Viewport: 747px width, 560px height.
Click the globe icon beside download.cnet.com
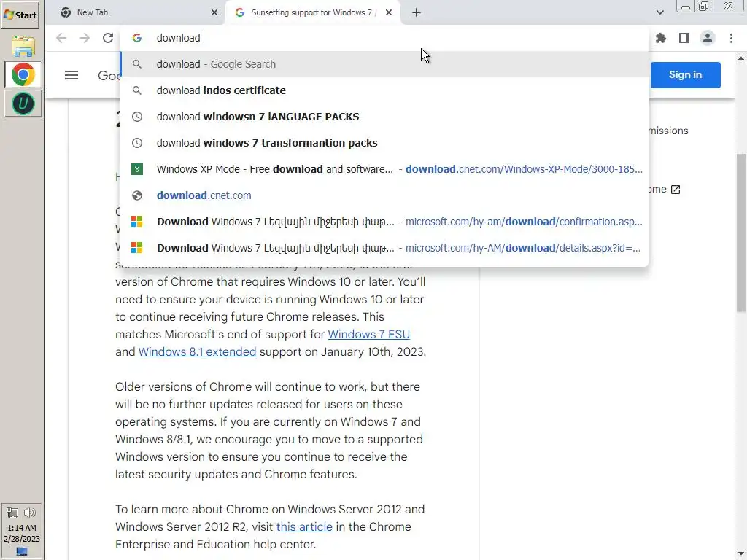click(x=137, y=195)
